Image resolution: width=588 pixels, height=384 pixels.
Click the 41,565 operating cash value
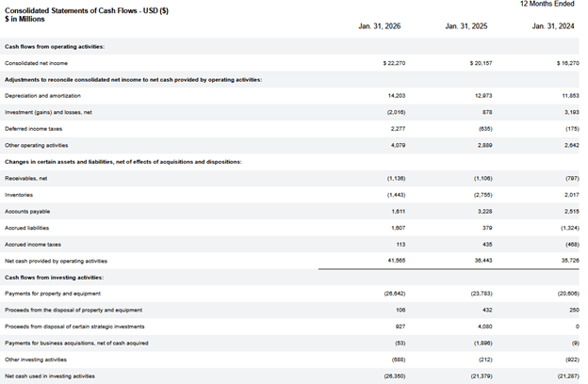[397, 261]
